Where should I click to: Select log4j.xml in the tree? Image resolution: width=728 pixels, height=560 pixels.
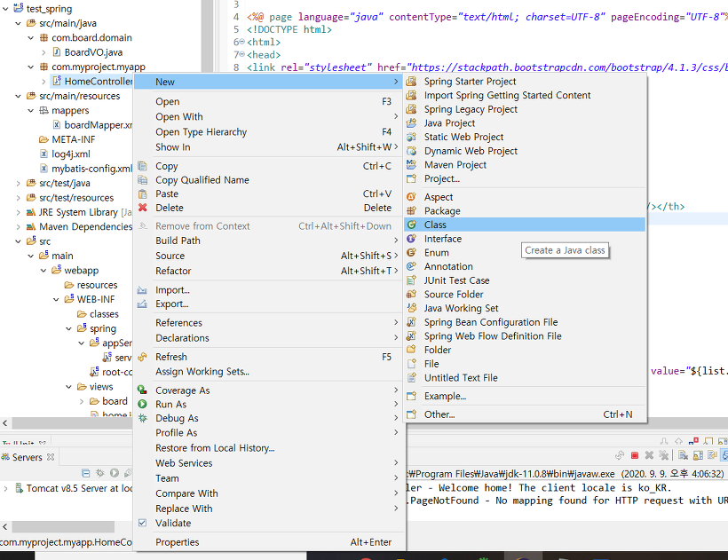pyautogui.click(x=65, y=154)
